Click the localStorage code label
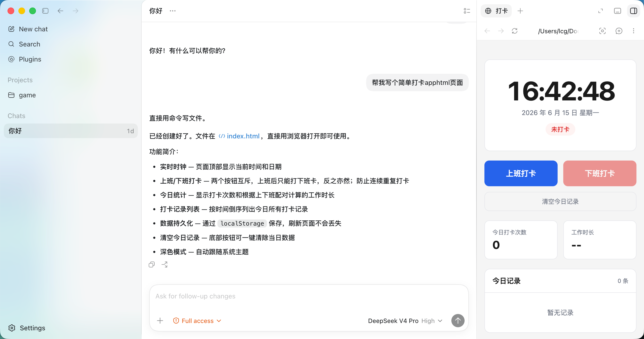The width and height of the screenshot is (644, 339). [x=242, y=223]
